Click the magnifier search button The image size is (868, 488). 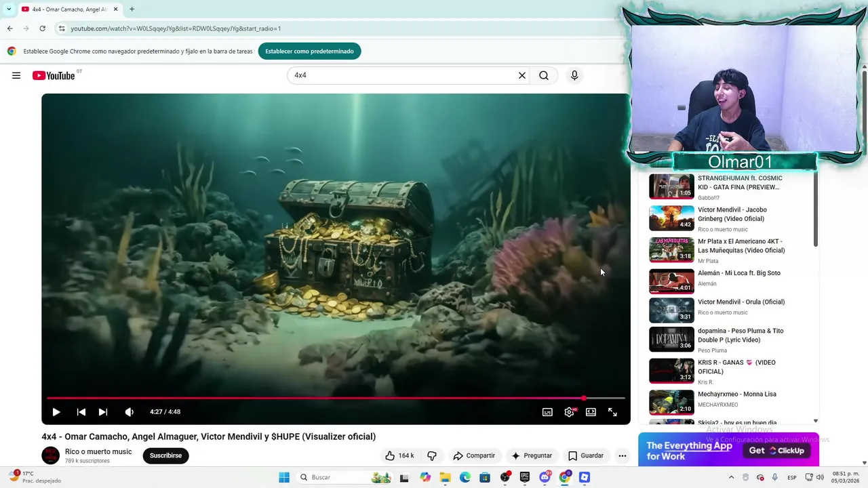[x=544, y=75]
